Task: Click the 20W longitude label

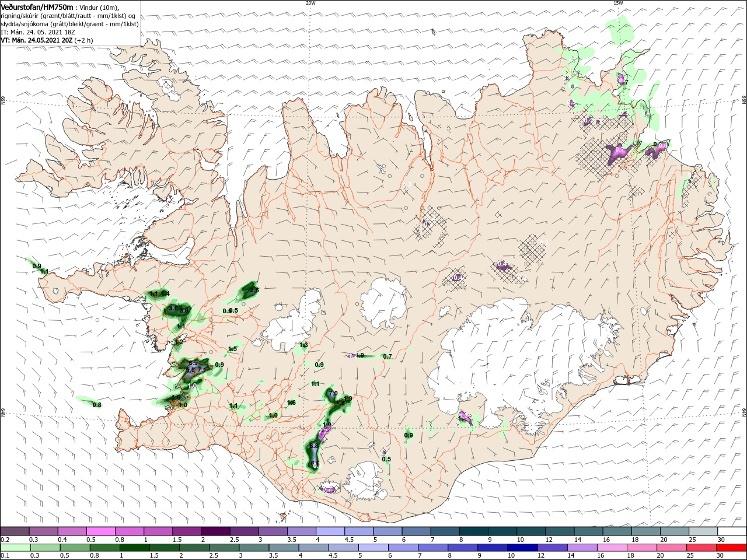Action: click(310, 3)
